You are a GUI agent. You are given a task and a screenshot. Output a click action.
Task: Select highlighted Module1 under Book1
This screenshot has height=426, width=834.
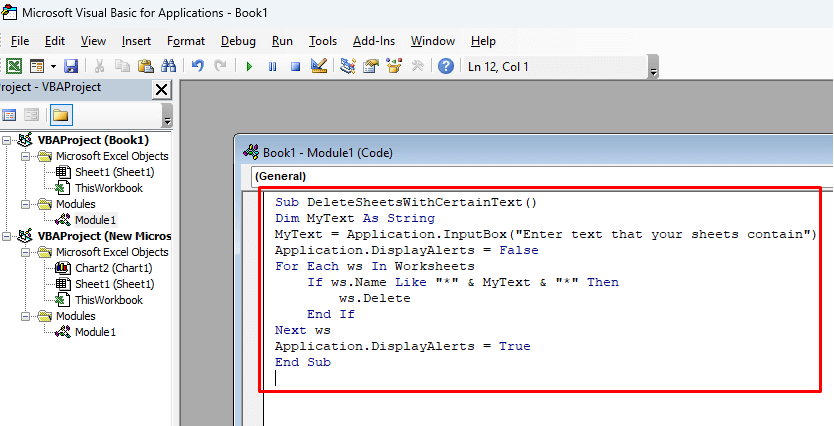[x=95, y=220]
